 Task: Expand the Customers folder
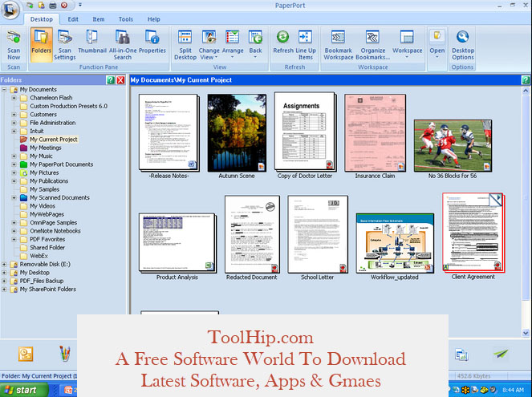click(x=14, y=115)
